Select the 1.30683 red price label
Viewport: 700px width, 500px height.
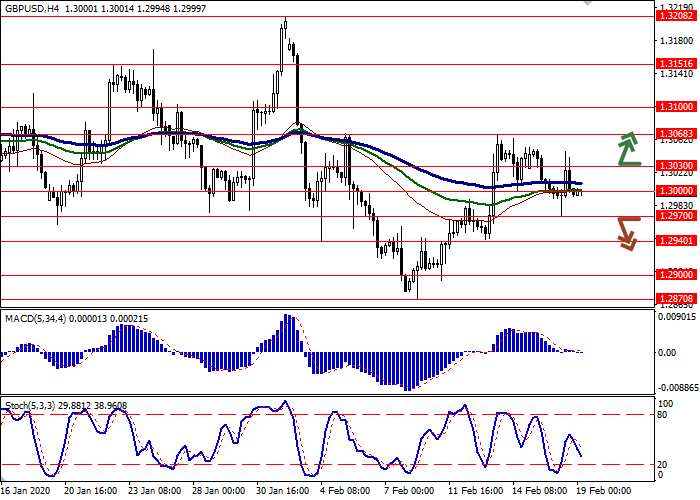[x=675, y=133]
